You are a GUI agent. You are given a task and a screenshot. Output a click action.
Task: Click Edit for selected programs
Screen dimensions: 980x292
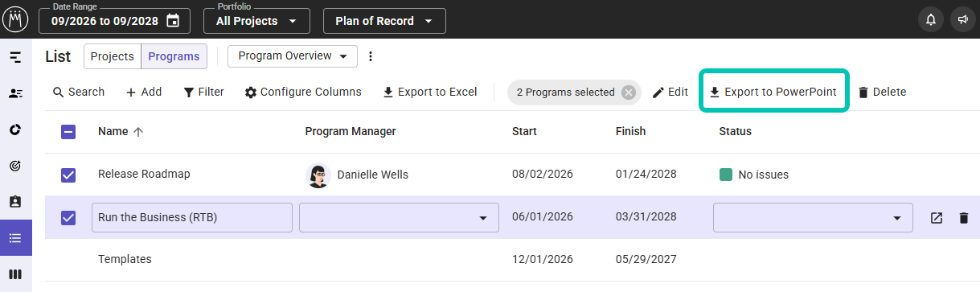tap(670, 93)
